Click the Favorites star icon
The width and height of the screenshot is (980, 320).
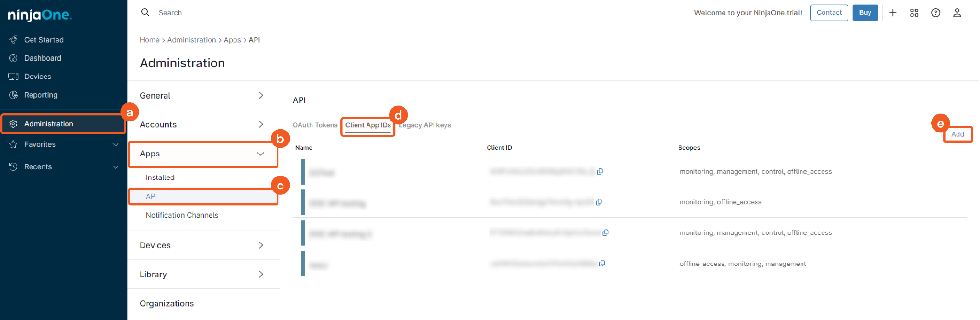click(x=13, y=144)
